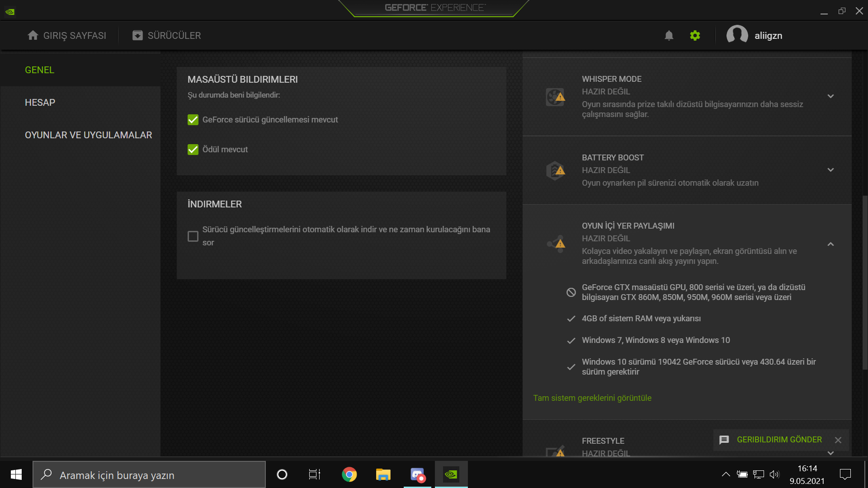868x488 pixels.
Task: Expand the Battery Boost section
Action: tap(830, 170)
